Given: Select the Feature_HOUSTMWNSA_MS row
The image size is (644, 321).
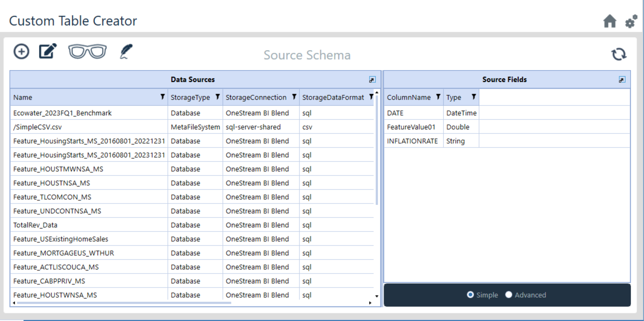Looking at the screenshot, I should click(x=192, y=169).
